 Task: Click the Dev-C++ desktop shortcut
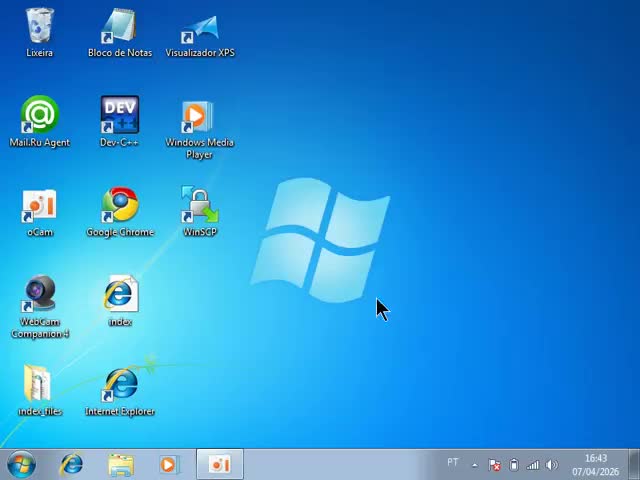click(120, 116)
